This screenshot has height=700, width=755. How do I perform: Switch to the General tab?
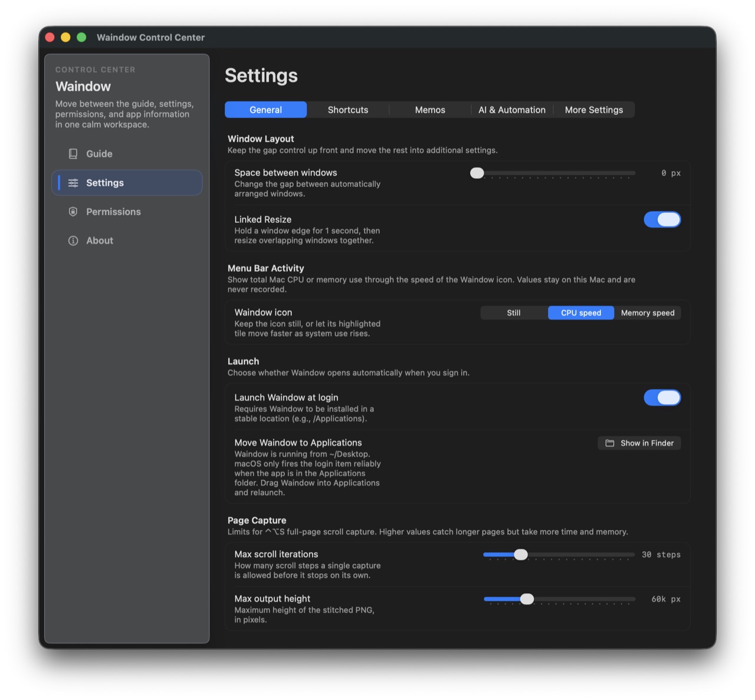(265, 110)
